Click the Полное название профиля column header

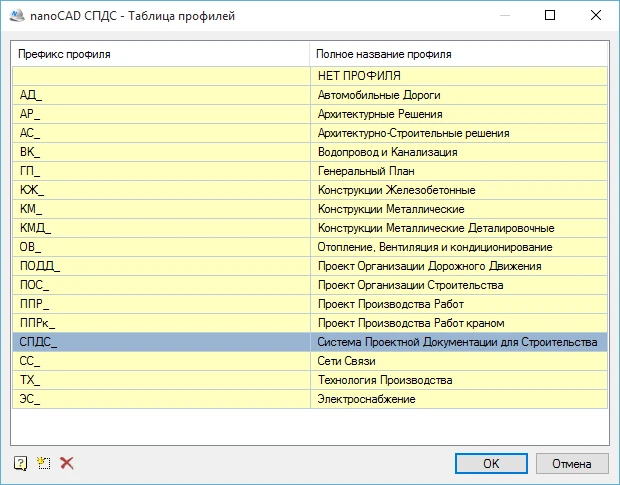click(x=459, y=53)
